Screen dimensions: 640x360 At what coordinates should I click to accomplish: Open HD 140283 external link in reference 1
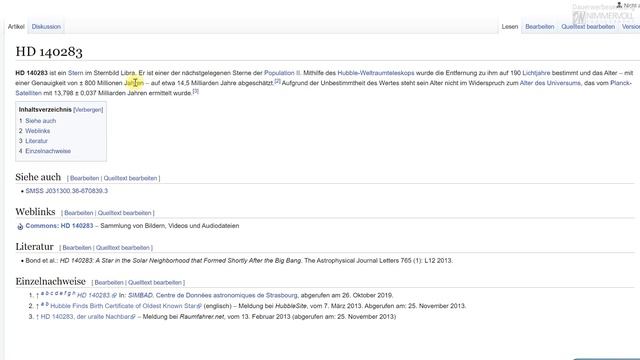(97, 295)
